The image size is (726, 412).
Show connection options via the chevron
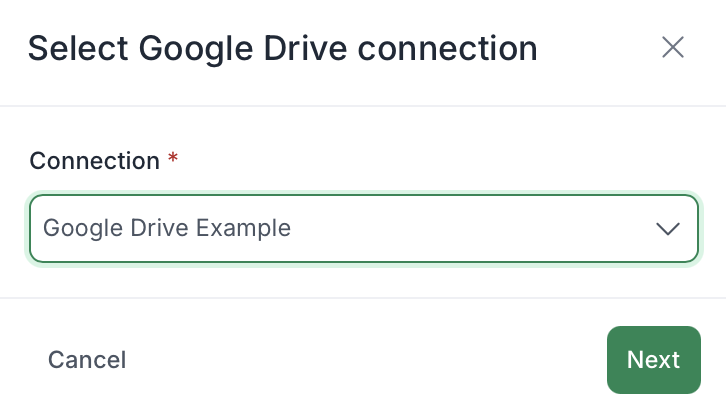(667, 229)
